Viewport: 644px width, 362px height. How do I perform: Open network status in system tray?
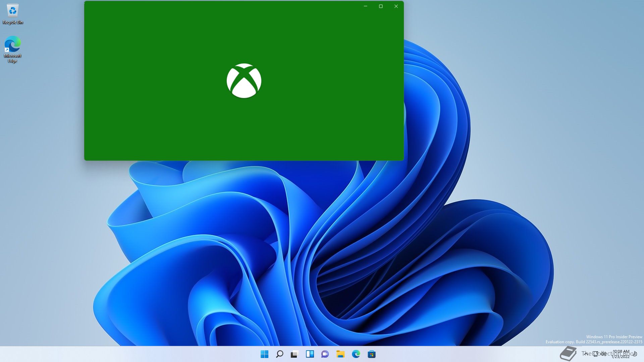pyautogui.click(x=595, y=354)
